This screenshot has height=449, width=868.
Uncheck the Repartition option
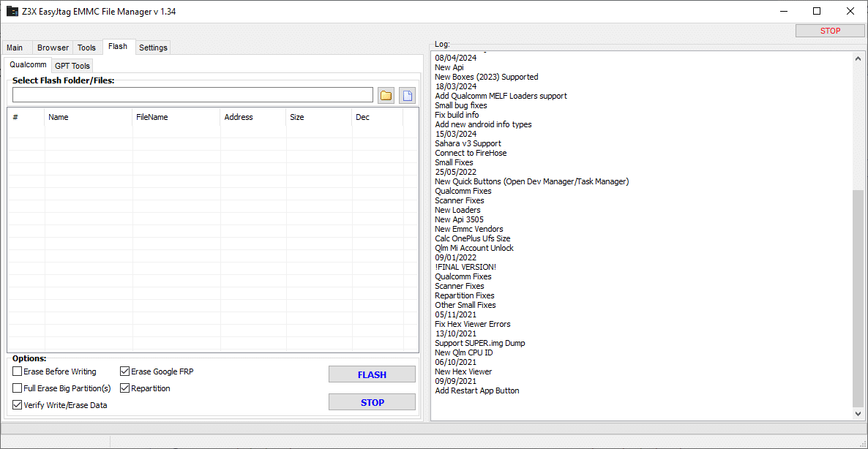tap(125, 388)
